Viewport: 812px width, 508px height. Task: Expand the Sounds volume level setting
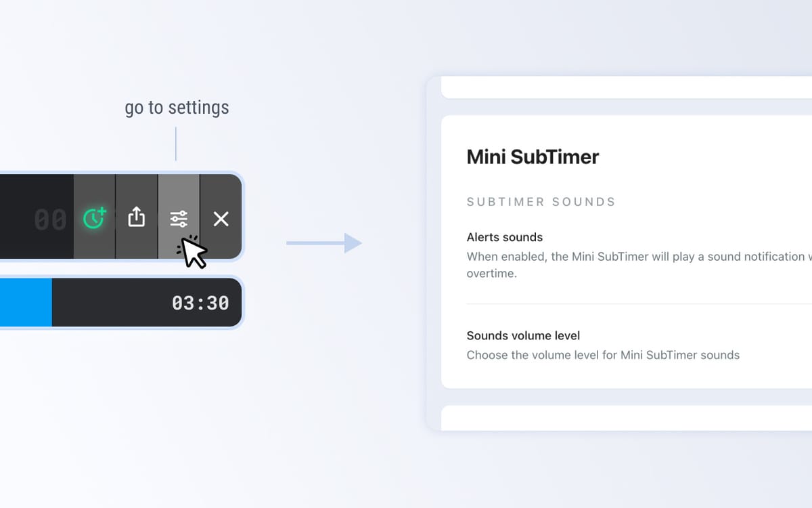click(523, 335)
